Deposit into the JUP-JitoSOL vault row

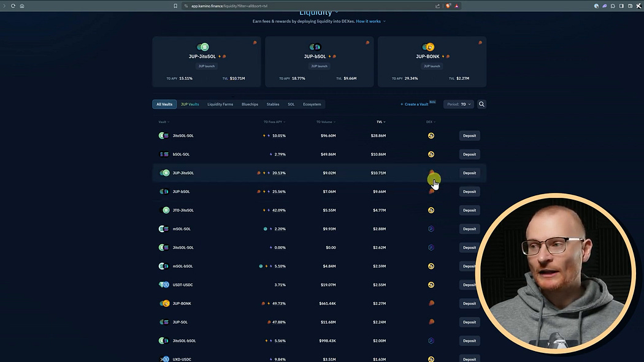click(x=469, y=173)
